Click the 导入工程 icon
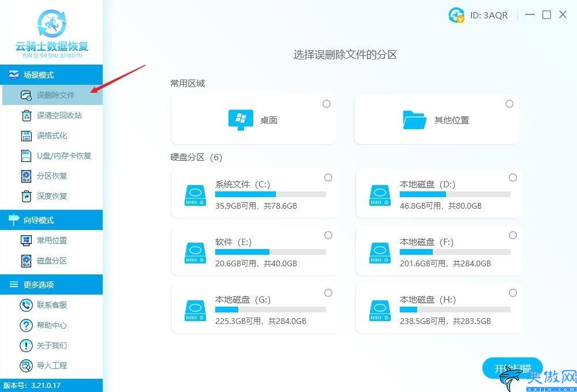 (x=26, y=366)
